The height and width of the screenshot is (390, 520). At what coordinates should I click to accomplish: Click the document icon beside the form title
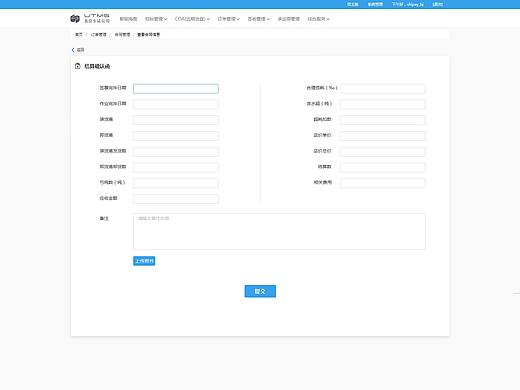point(78,66)
